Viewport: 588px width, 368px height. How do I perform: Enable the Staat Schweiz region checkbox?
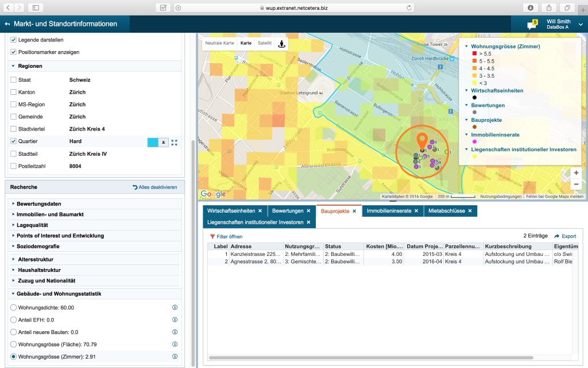point(14,80)
